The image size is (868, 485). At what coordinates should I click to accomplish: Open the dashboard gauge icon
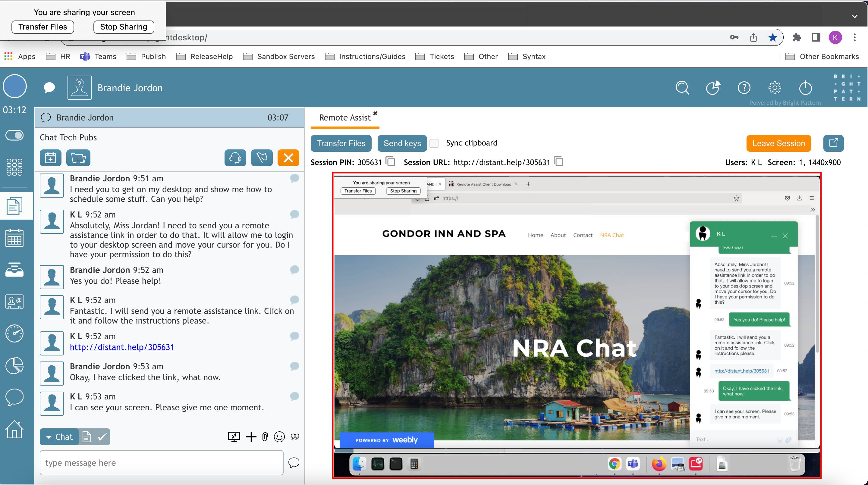click(x=14, y=333)
